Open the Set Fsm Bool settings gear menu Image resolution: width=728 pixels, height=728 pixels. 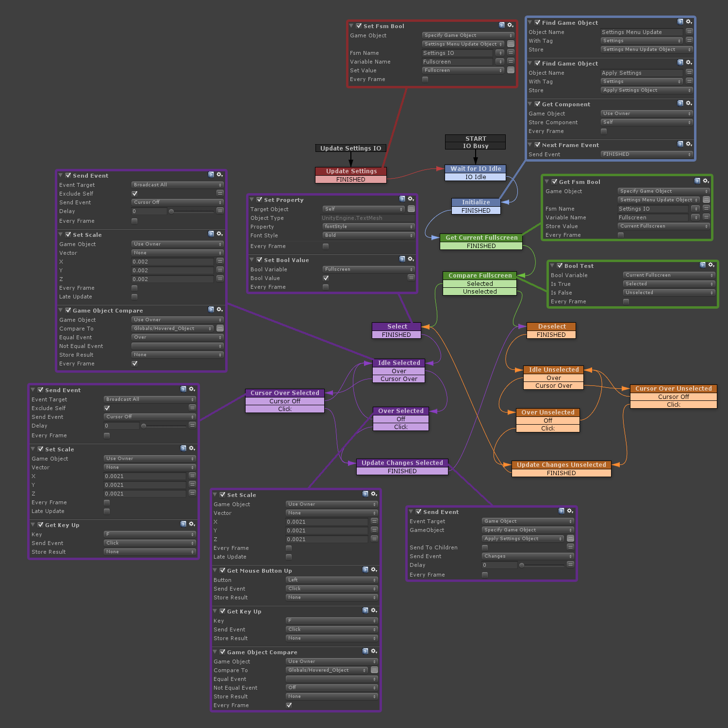(510, 25)
